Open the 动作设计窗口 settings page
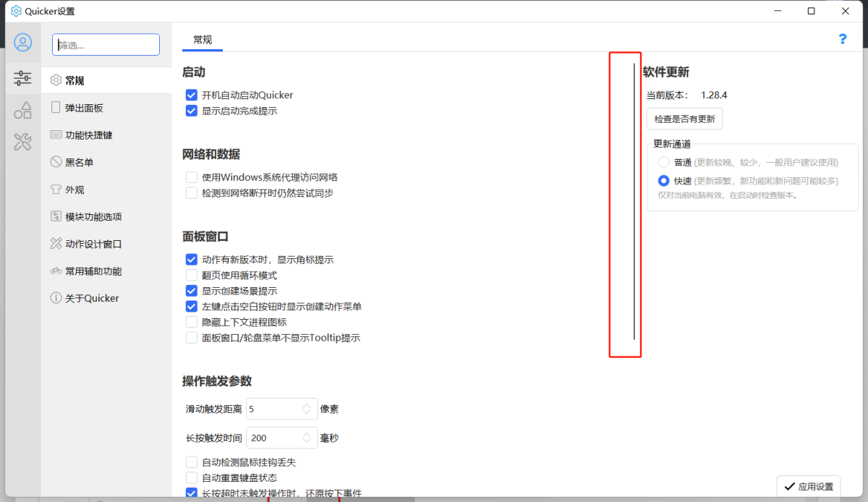868x502 pixels. point(106,244)
